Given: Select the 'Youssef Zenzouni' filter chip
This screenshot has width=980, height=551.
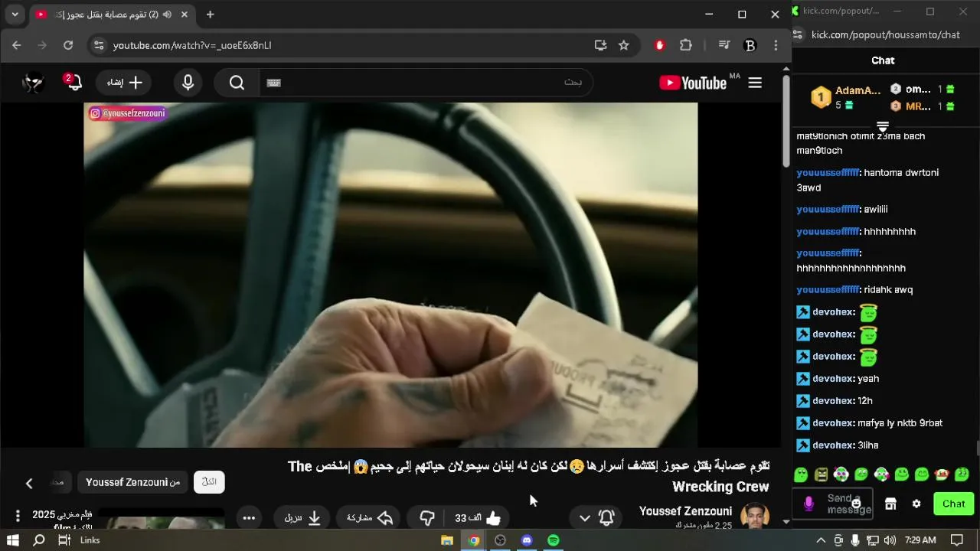Looking at the screenshot, I should click(132, 482).
